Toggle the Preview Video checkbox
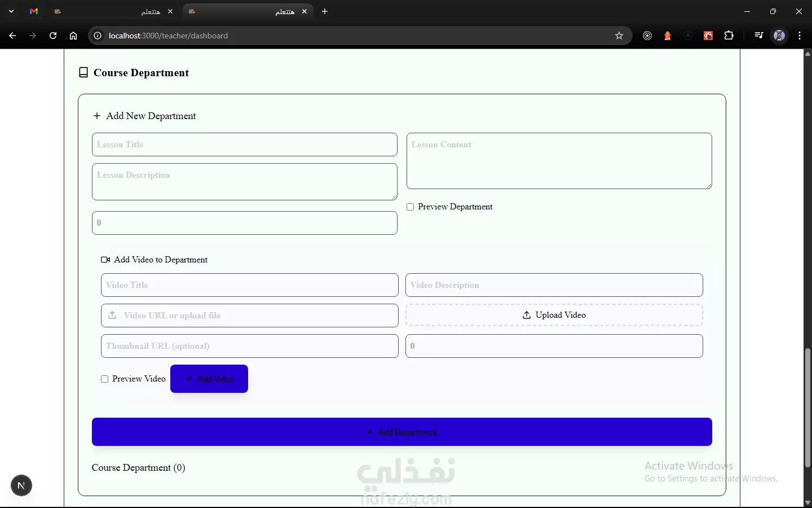The height and width of the screenshot is (508, 812). (104, 379)
